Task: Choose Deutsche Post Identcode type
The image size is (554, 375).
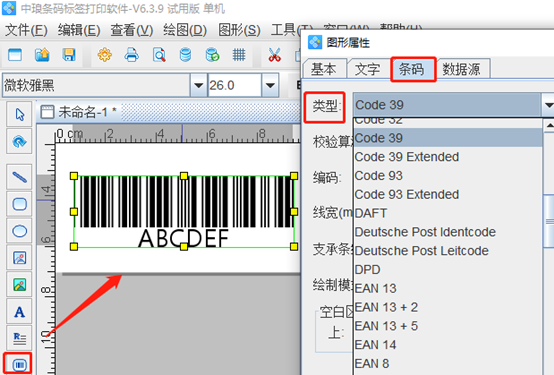Action: tap(448, 232)
